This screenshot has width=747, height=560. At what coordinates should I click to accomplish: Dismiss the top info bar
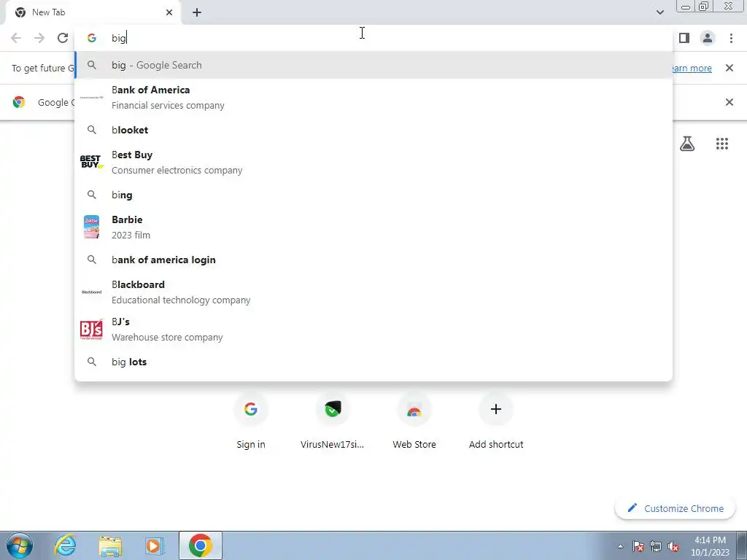click(729, 68)
